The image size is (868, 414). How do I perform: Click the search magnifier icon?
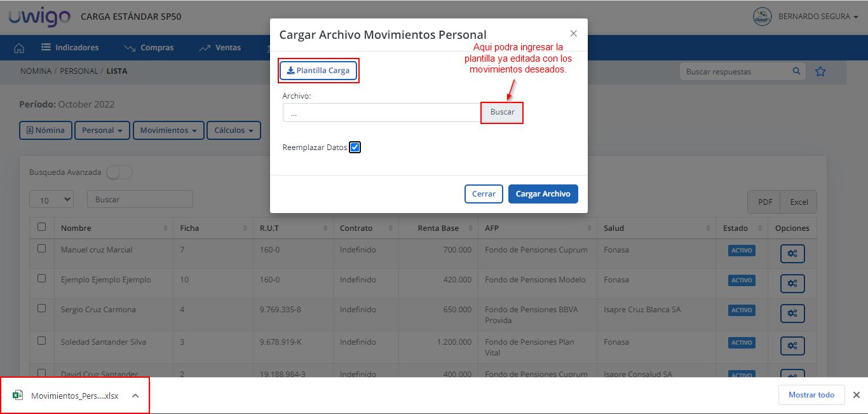(x=796, y=72)
